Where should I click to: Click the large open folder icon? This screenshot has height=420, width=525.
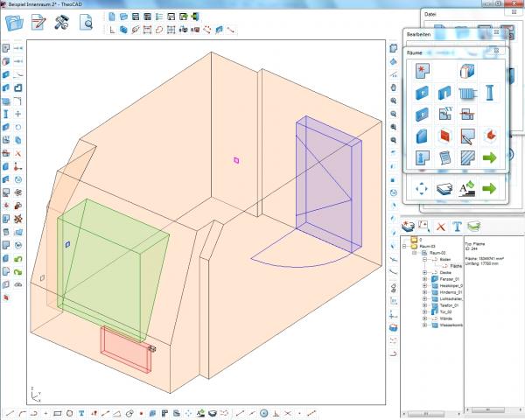(13, 23)
